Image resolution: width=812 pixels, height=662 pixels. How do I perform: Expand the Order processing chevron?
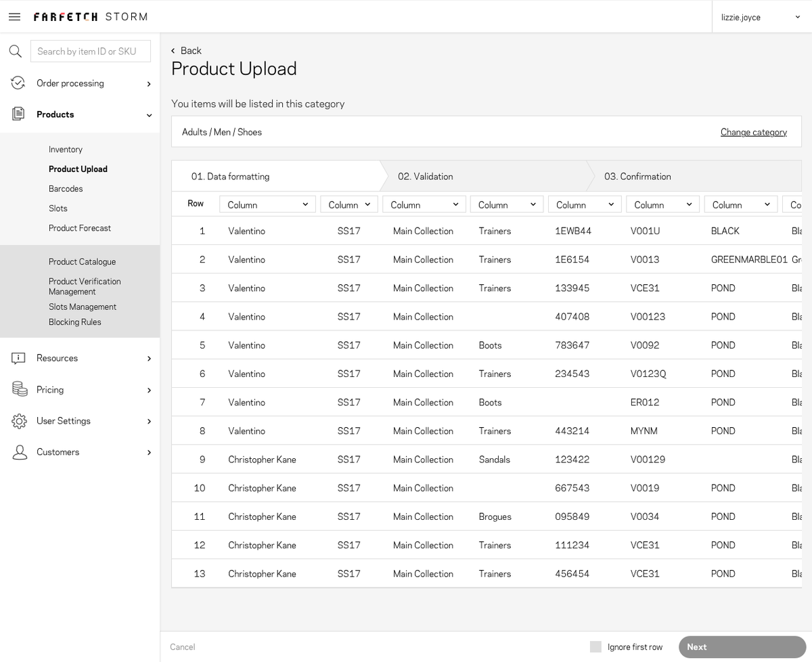[x=149, y=84]
